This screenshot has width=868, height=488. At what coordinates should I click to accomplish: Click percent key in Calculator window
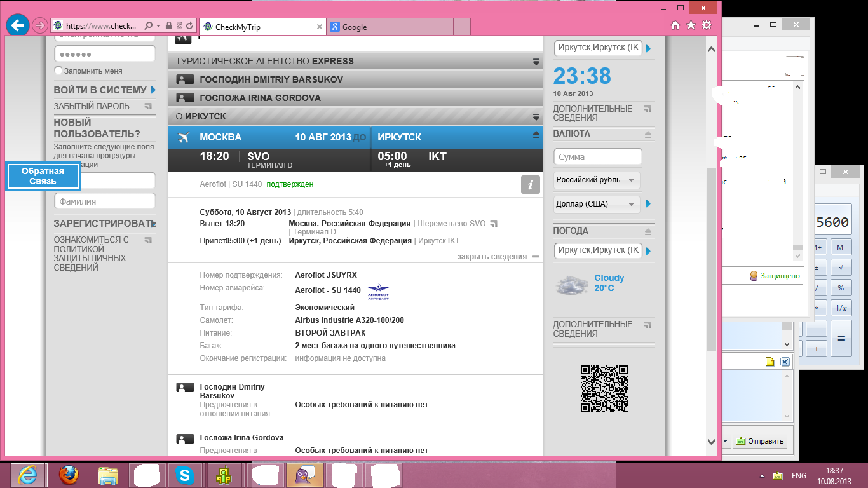click(x=841, y=288)
